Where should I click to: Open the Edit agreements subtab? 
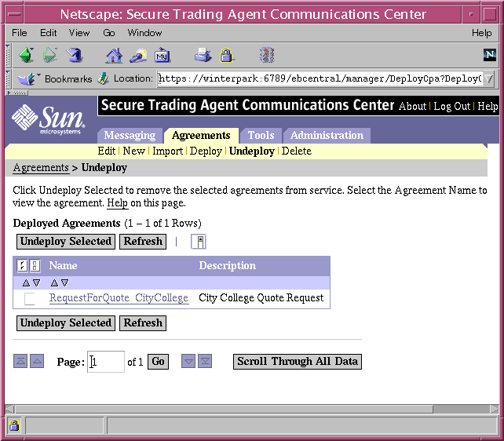point(107,151)
